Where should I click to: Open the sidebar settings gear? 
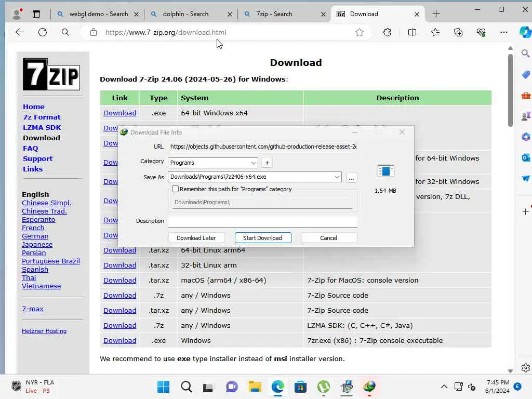click(x=526, y=368)
